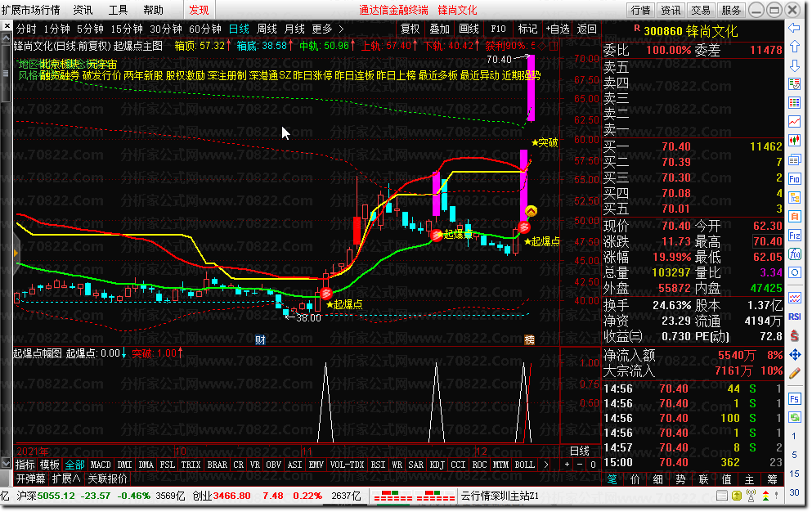Click the F10 button above chart
Image resolution: width=812 pixels, height=512 pixels.
pyautogui.click(x=498, y=29)
